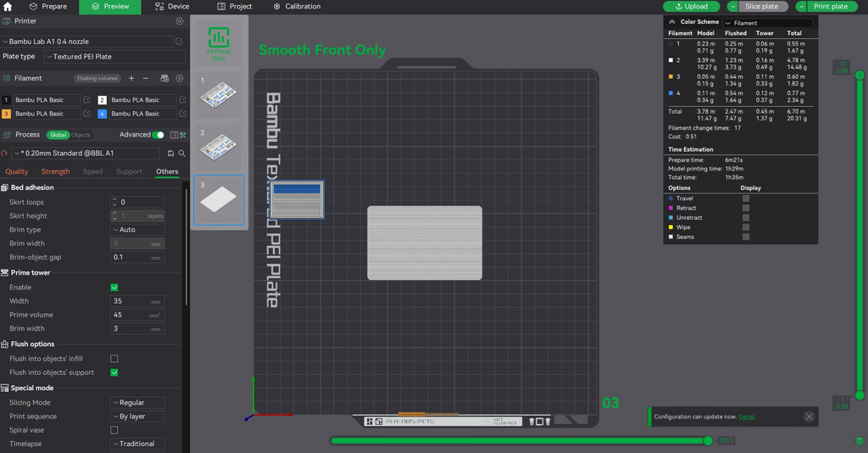Open printer settings gear icon

coord(180,21)
